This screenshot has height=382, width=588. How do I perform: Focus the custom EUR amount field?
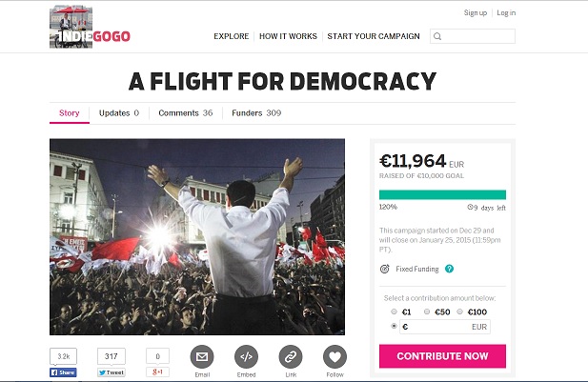click(445, 327)
